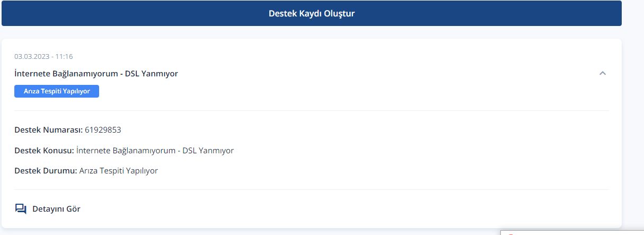The image size is (644, 235).
Task: Click the divider line above Detayını Gör
Action: coord(311,189)
